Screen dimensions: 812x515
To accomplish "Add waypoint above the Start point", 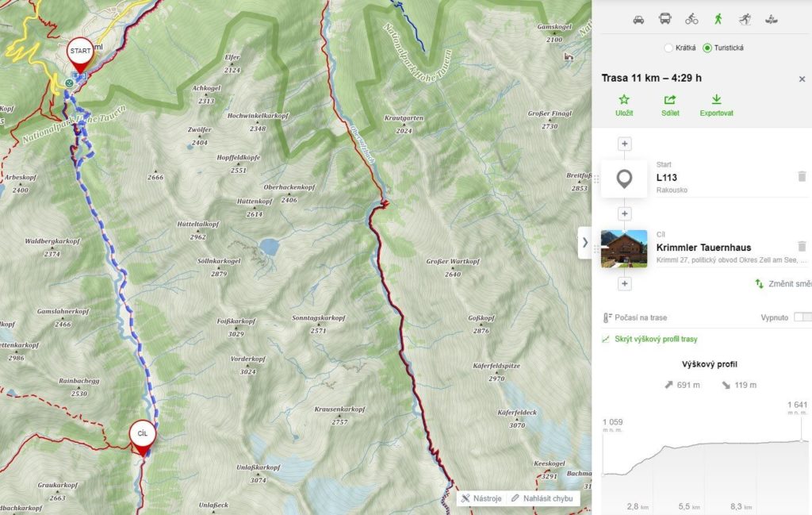I will 625,144.
